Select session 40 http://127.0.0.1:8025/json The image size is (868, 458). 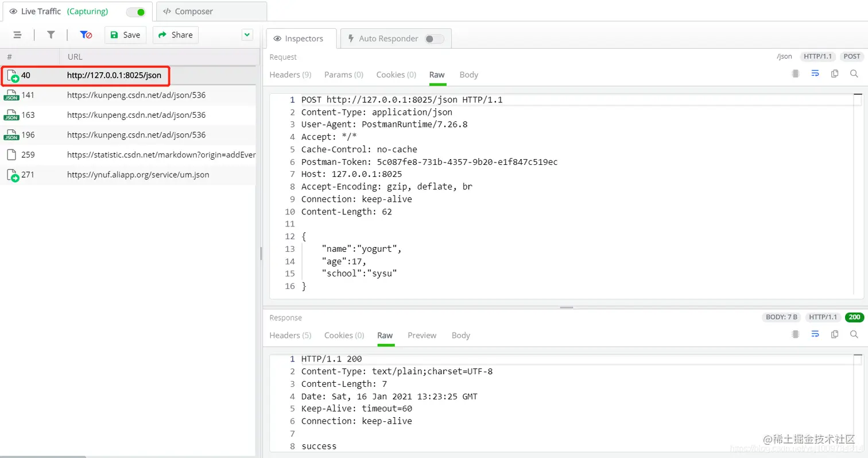(128, 75)
